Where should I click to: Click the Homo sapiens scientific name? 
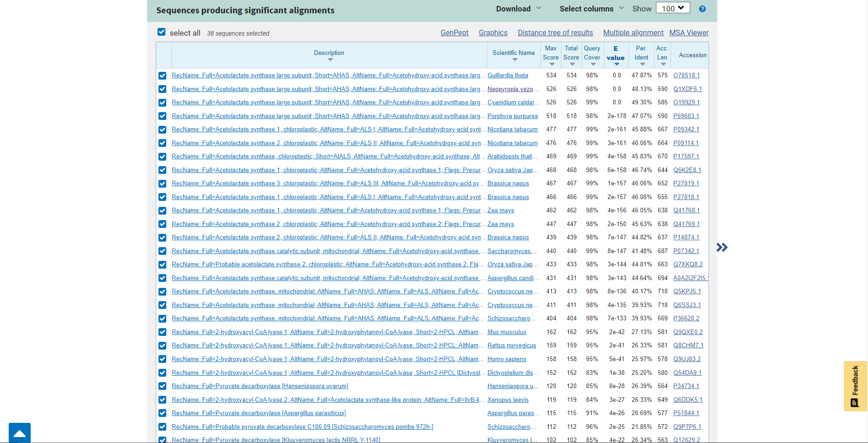pyautogui.click(x=507, y=359)
